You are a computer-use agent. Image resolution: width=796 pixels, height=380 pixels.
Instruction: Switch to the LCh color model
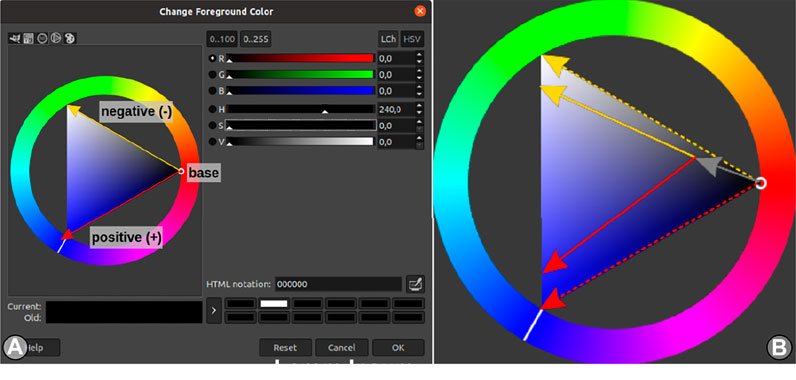click(x=388, y=39)
